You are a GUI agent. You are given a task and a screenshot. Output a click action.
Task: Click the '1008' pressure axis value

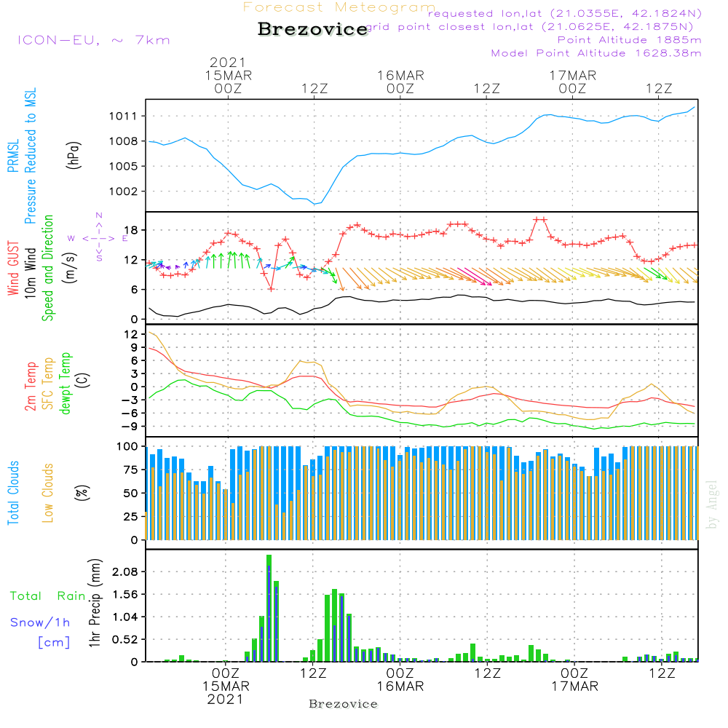click(x=124, y=141)
